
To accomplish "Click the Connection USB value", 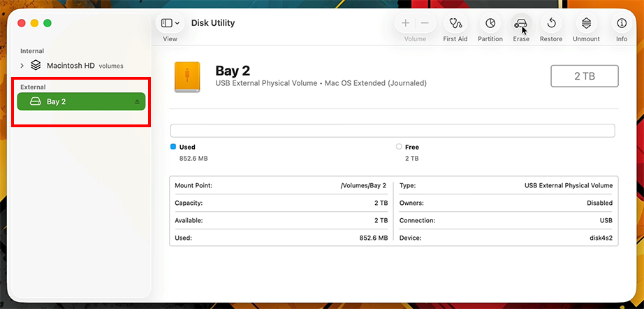I will click(606, 221).
